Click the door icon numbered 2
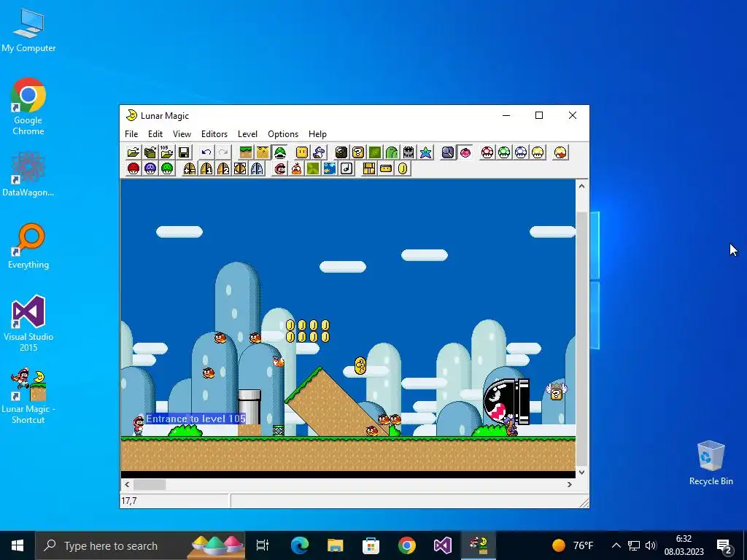The image size is (747, 560). [x=223, y=168]
